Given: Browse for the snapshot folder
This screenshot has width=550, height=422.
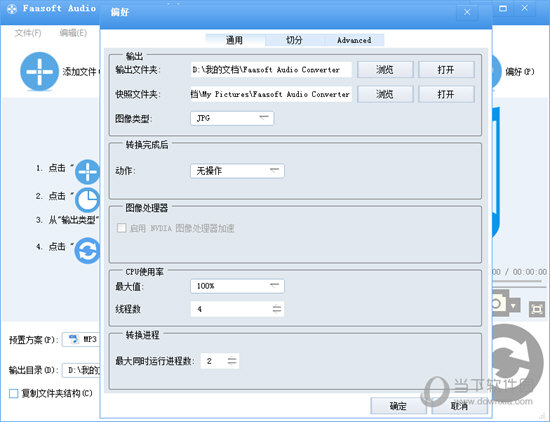Looking at the screenshot, I should point(385,94).
